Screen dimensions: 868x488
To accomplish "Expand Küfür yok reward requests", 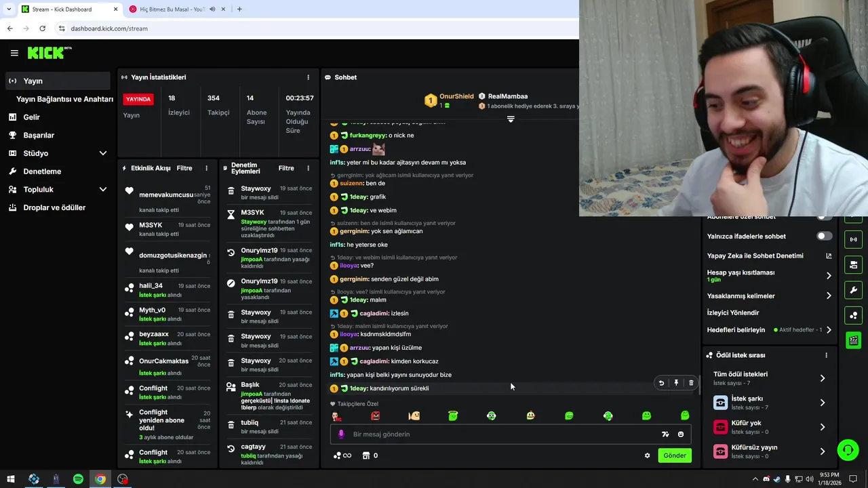I will [823, 427].
